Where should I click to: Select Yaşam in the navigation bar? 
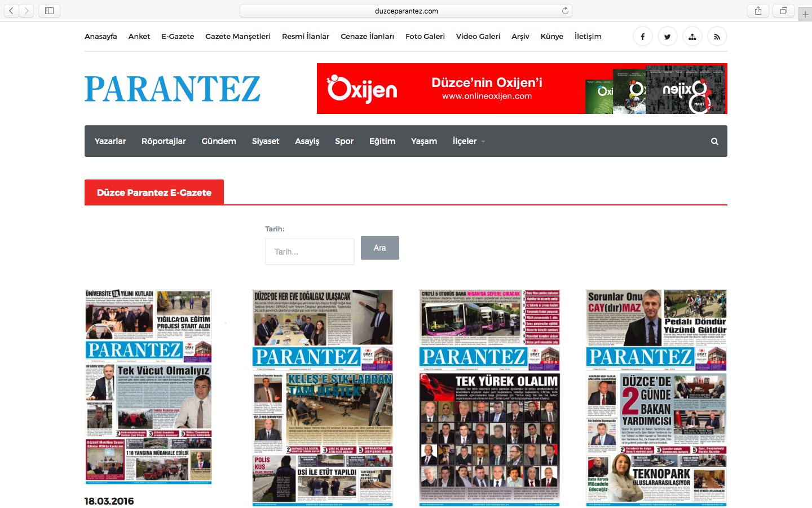(424, 141)
